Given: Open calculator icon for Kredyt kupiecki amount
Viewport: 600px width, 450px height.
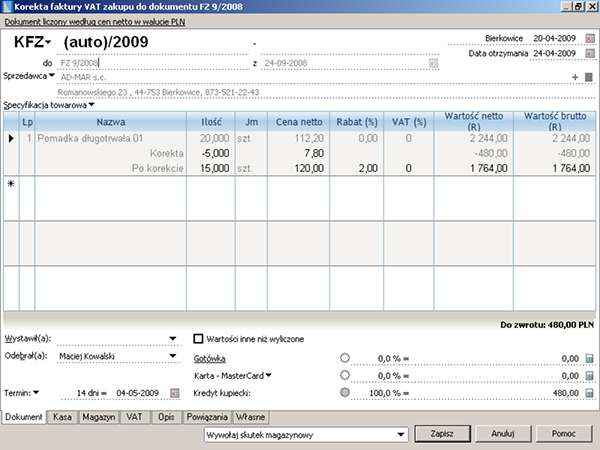Looking at the screenshot, I should tap(589, 393).
